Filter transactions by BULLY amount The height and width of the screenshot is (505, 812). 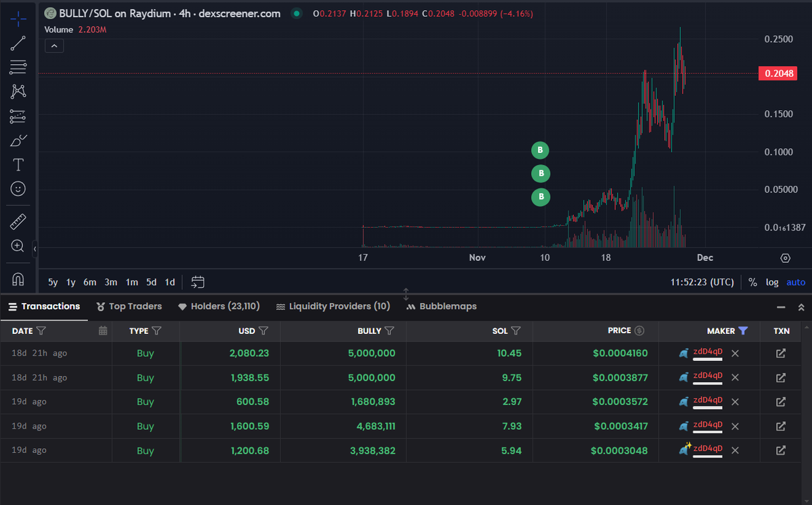coord(389,331)
